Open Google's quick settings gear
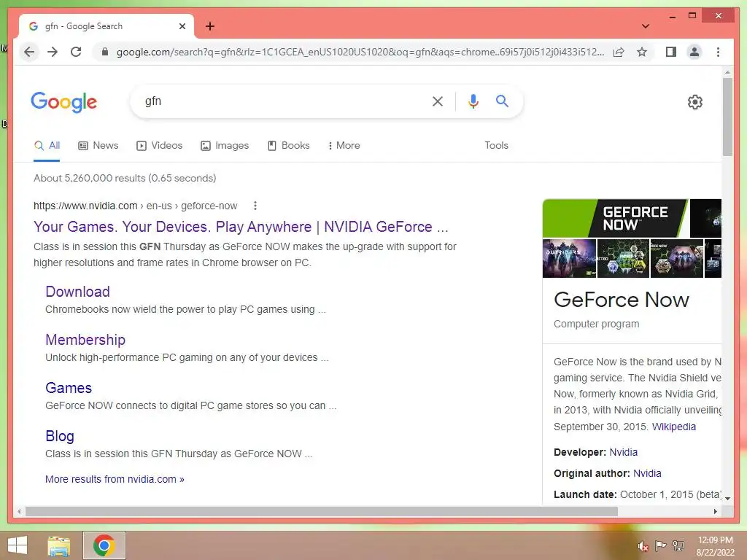Screen dimensions: 747x560 (695, 101)
